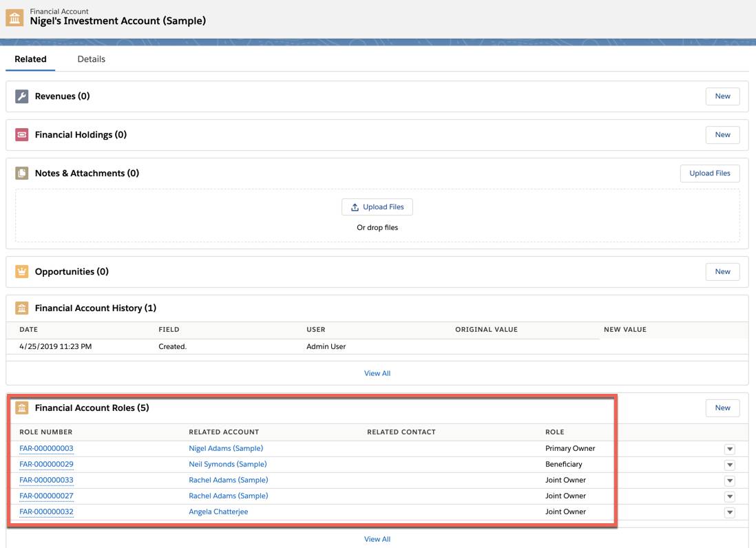Click the Or drop files text

tap(377, 227)
